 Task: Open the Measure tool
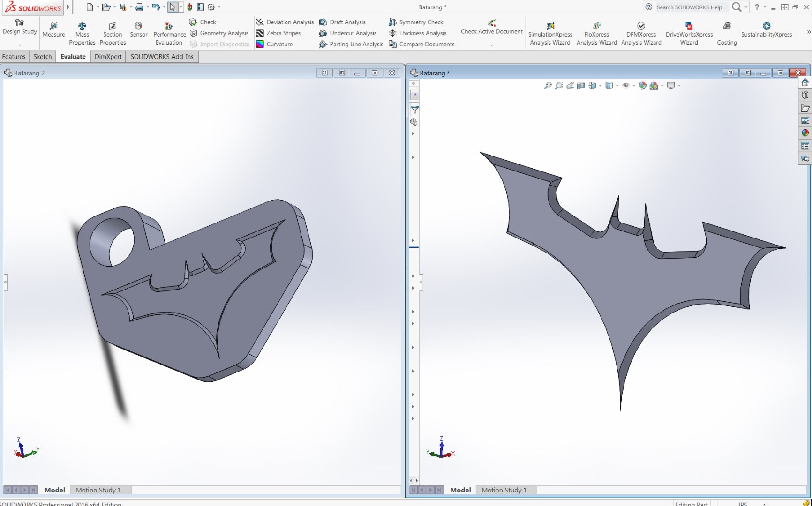53,30
